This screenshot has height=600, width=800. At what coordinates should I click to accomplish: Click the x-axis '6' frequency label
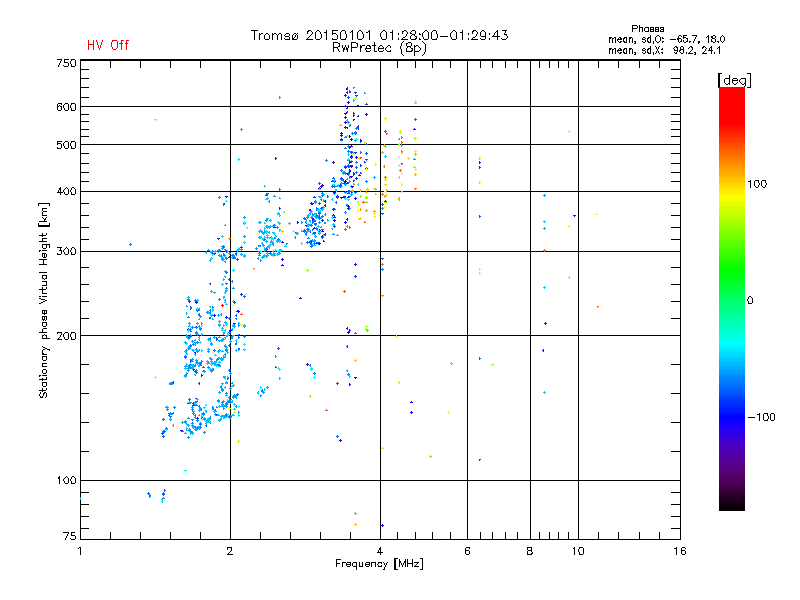click(x=467, y=551)
